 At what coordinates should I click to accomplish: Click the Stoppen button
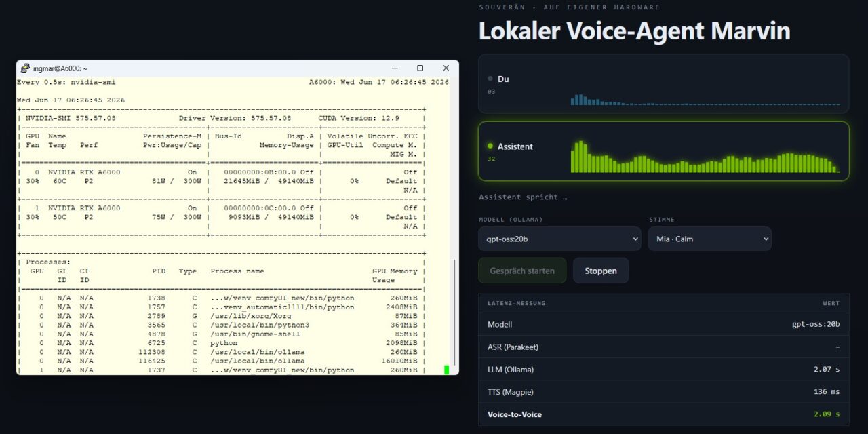(601, 271)
